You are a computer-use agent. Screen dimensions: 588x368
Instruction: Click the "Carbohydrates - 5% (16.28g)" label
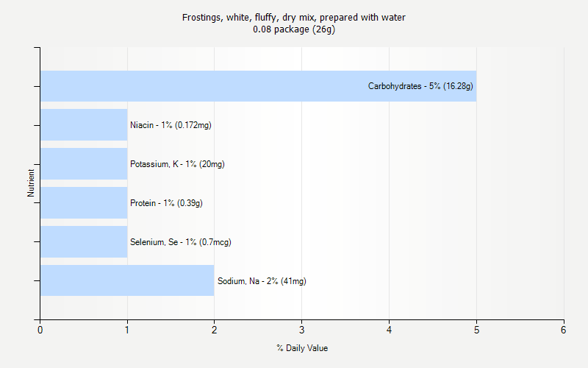[x=420, y=86]
